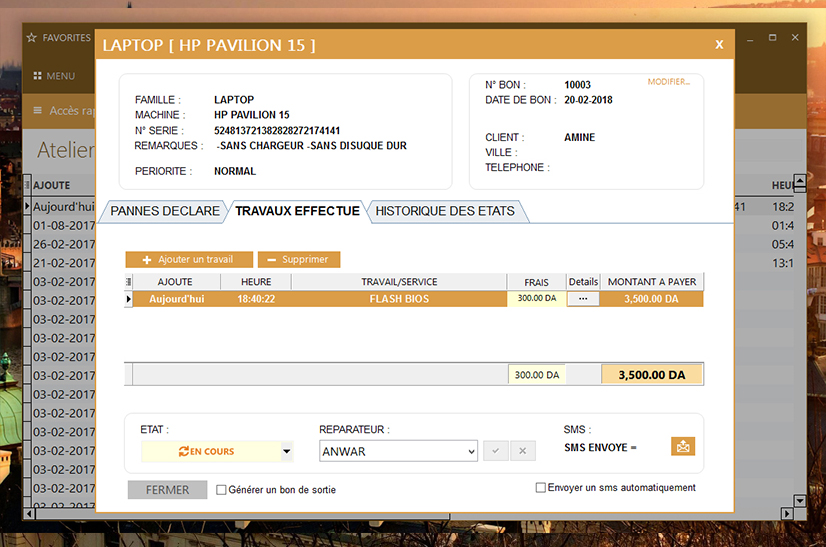Viewport: 826px width, 547px height.
Task: Click background list scroll up arrow
Action: point(800,182)
